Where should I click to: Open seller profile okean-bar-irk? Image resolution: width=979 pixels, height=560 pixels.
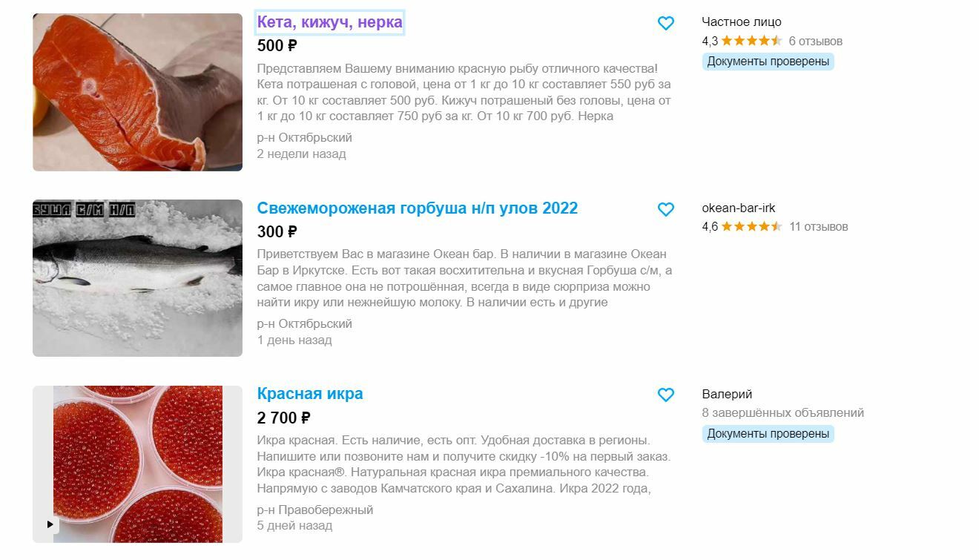[x=739, y=208]
